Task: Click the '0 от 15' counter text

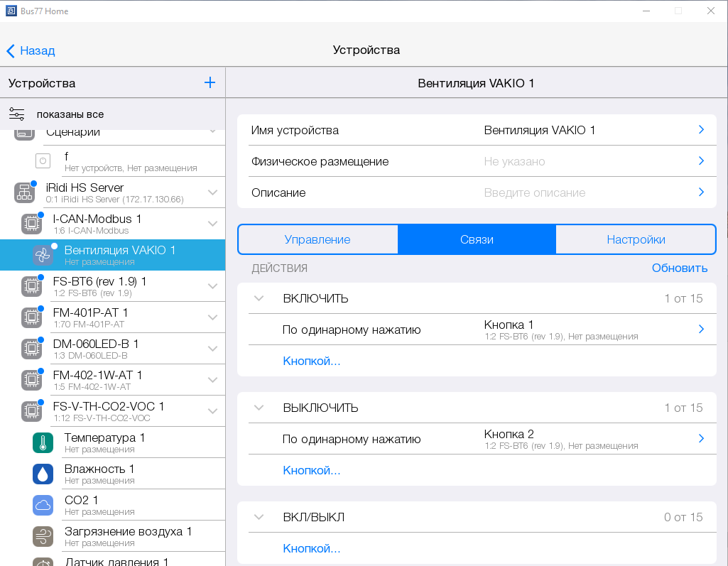Action: tap(683, 517)
